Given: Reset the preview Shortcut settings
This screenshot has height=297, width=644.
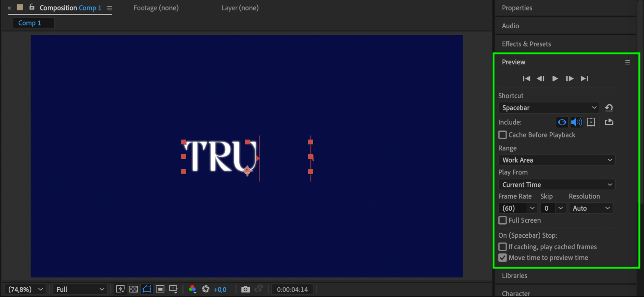Looking at the screenshot, I should [609, 108].
